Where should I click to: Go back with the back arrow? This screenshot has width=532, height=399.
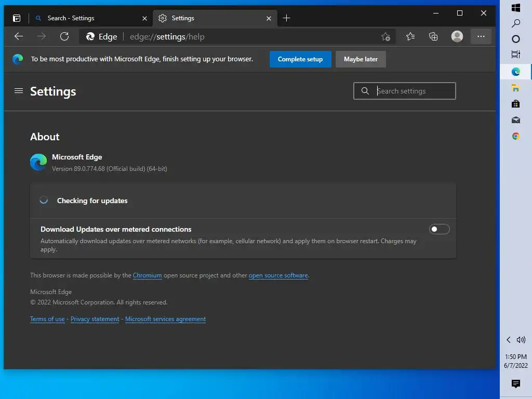point(19,36)
